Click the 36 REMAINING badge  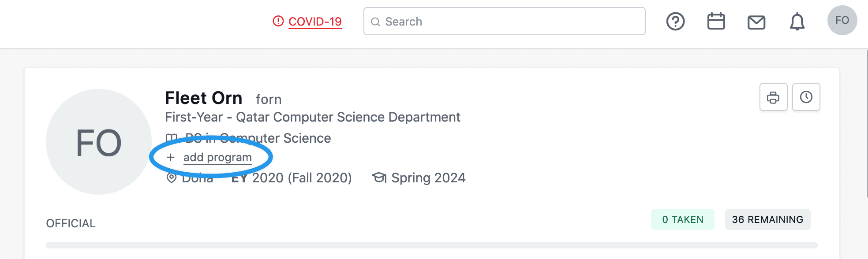coord(767,219)
